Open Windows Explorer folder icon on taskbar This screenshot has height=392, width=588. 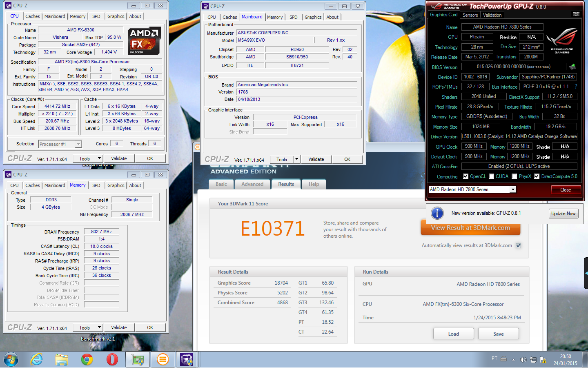click(x=62, y=360)
